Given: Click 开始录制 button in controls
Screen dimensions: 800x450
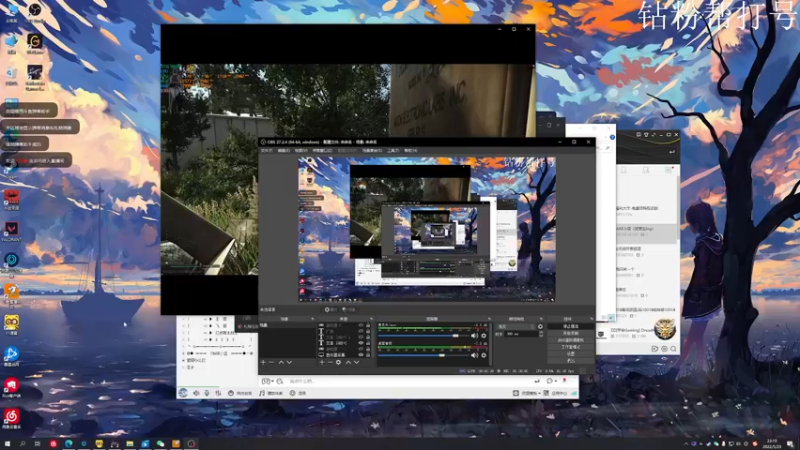Looking at the screenshot, I should click(570, 333).
